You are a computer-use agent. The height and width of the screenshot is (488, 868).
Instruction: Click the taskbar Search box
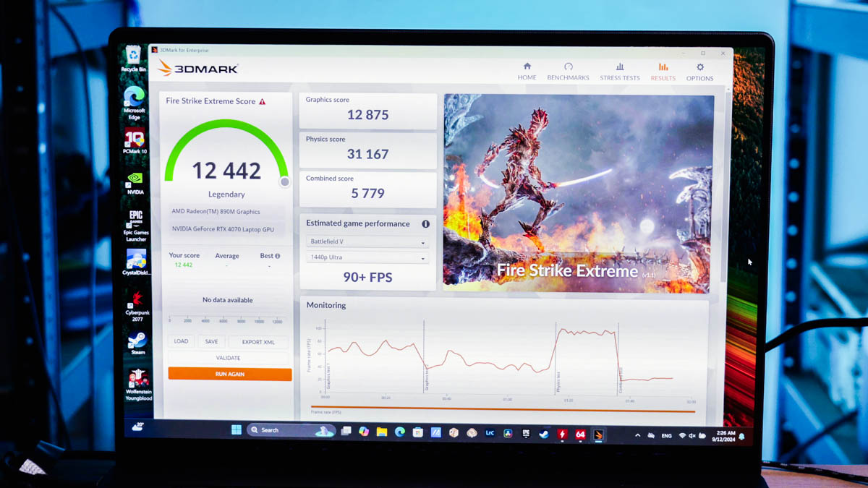291,430
